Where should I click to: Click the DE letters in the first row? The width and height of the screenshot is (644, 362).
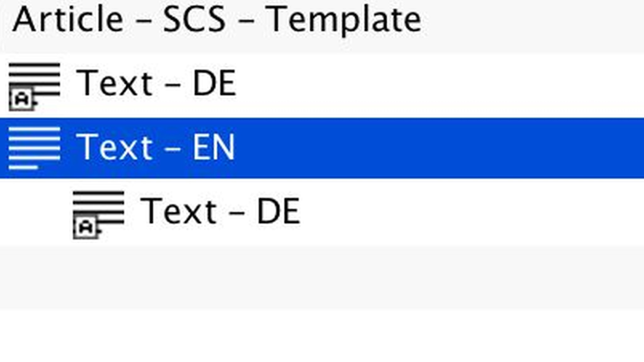click(214, 83)
